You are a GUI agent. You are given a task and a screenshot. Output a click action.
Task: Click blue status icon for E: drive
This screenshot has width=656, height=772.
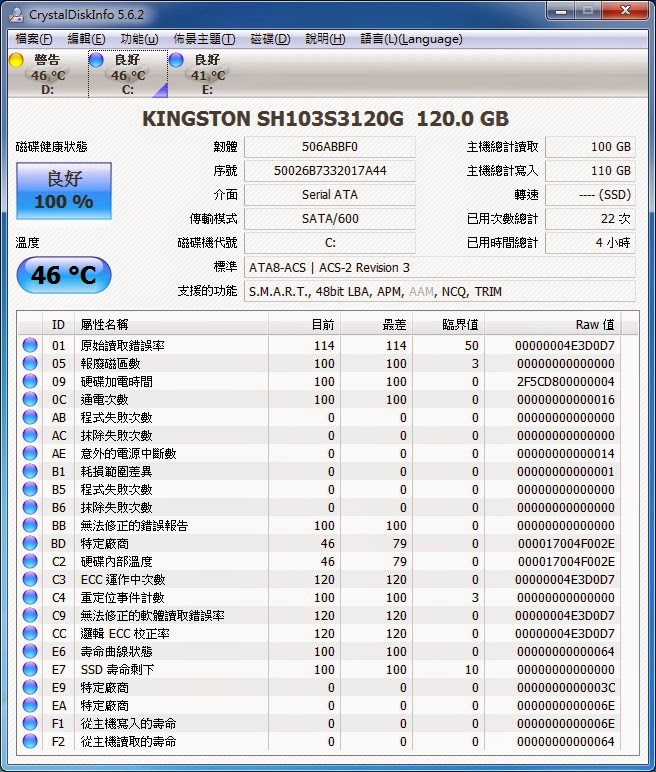coord(176,60)
